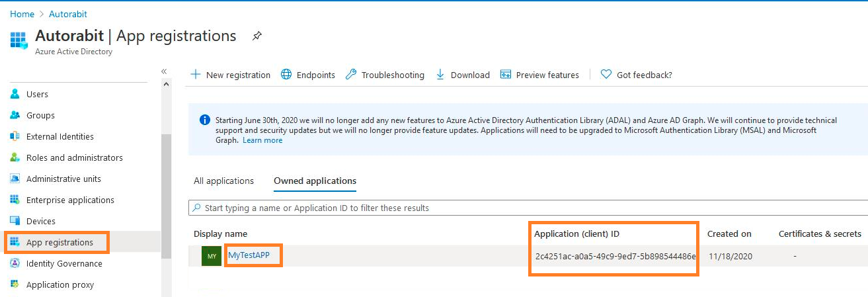Open Application proxy
This screenshot has height=297, width=868.
60,284
